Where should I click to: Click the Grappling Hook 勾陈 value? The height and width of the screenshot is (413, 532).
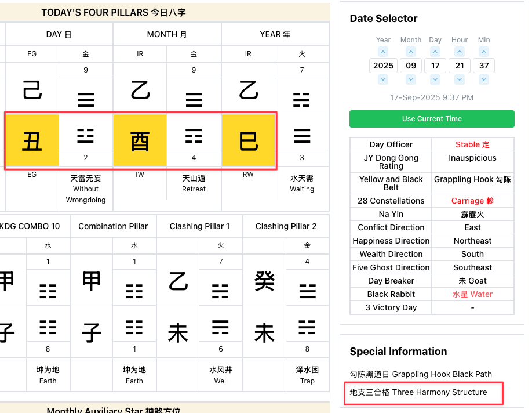(473, 179)
